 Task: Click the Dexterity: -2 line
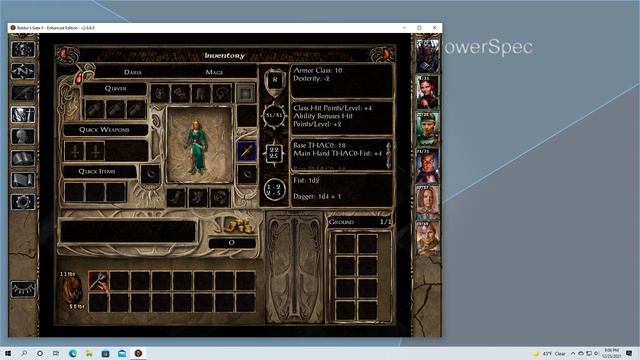313,78
